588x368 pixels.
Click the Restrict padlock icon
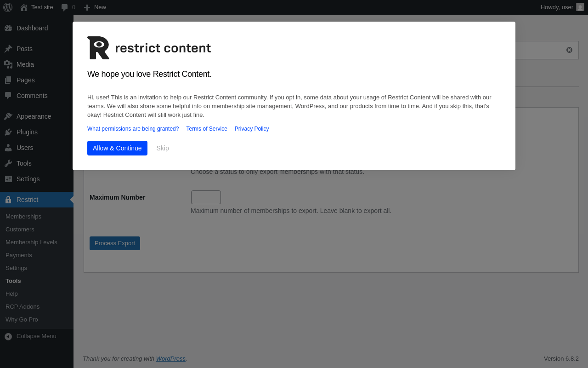click(x=8, y=200)
